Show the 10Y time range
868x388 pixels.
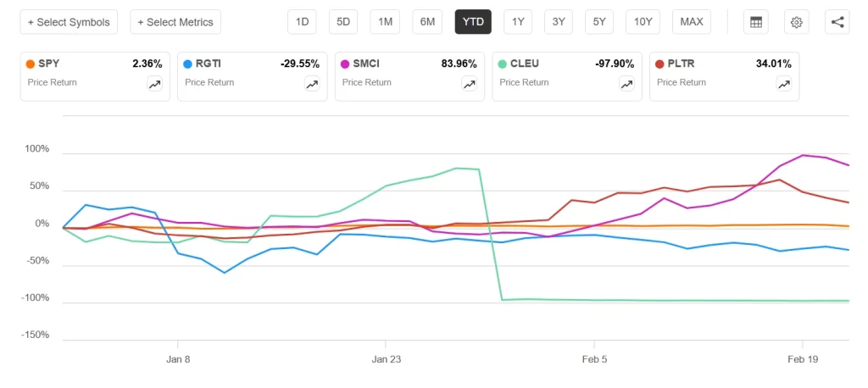coord(643,22)
